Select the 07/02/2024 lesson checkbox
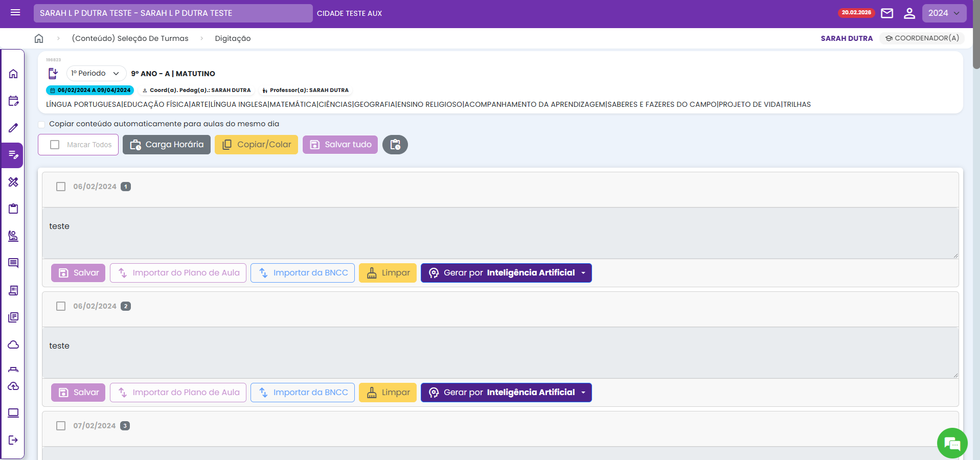Image resolution: width=980 pixels, height=460 pixels. point(61,426)
